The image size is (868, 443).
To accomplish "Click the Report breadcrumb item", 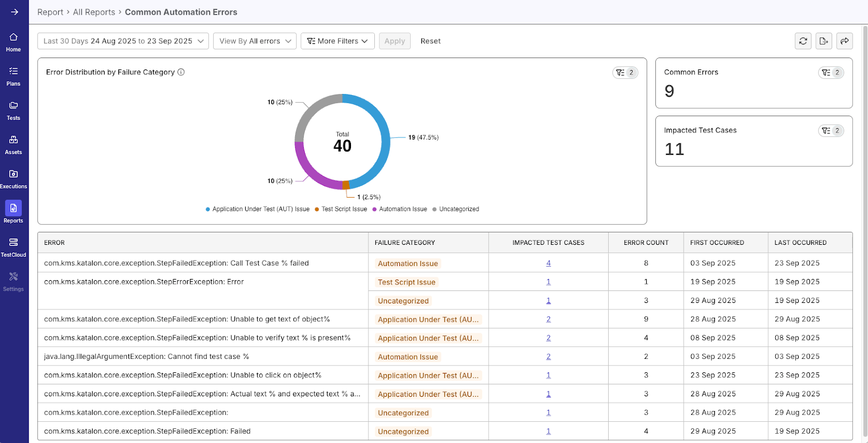I will (50, 12).
